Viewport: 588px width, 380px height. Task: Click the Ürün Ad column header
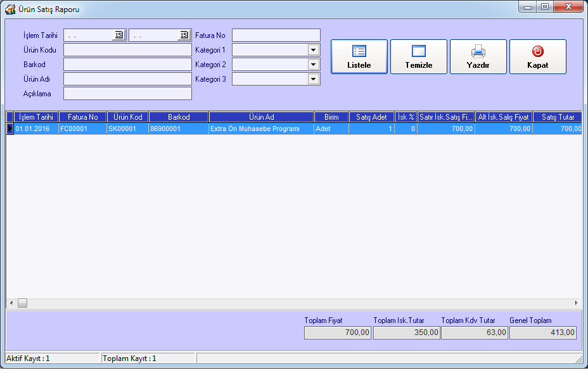pyautogui.click(x=261, y=117)
